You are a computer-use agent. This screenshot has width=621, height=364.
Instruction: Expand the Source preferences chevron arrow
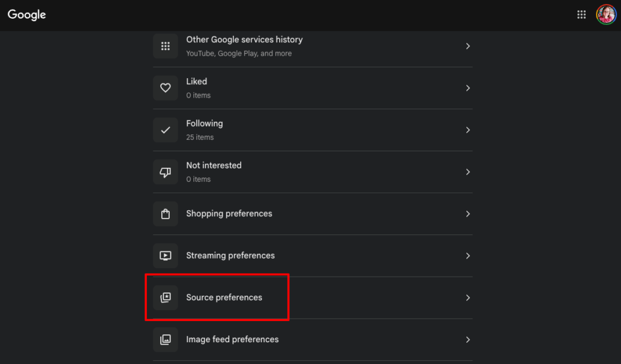468,297
